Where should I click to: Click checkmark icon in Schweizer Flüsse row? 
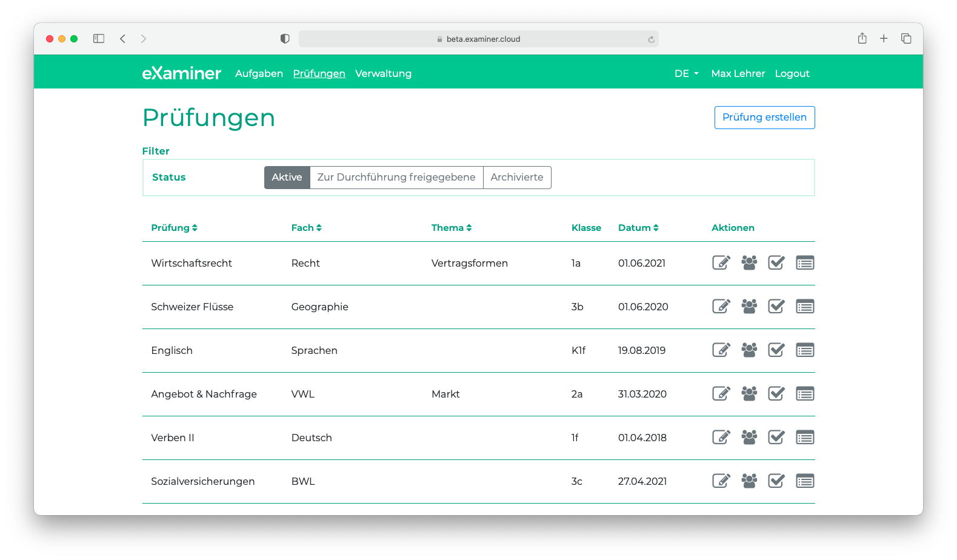(776, 307)
